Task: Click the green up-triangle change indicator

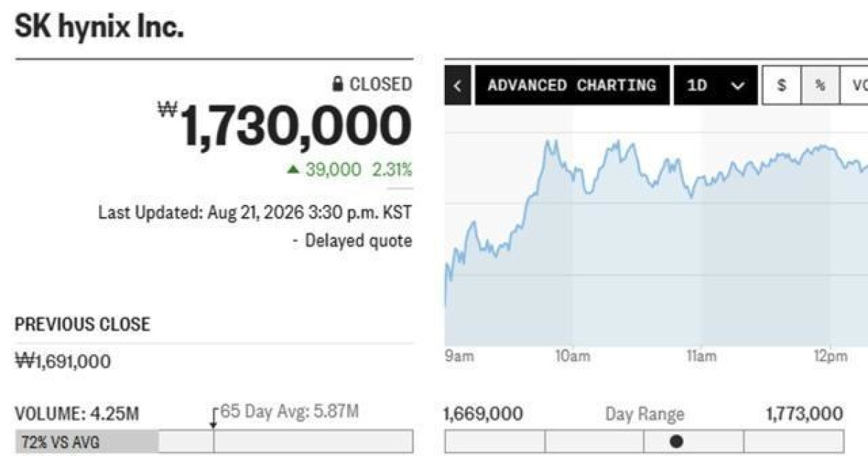Action: [x=292, y=170]
